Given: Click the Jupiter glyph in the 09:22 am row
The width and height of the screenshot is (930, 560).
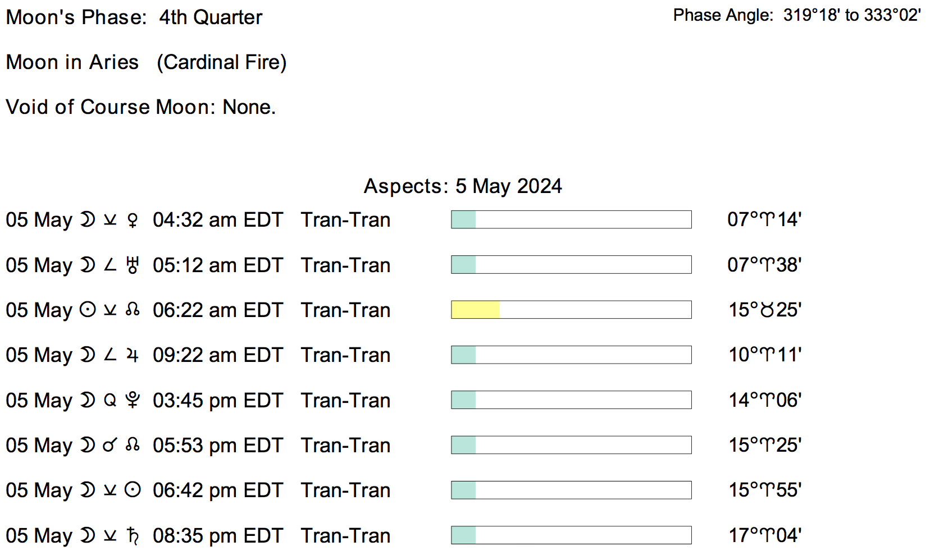Looking at the screenshot, I should 133,355.
